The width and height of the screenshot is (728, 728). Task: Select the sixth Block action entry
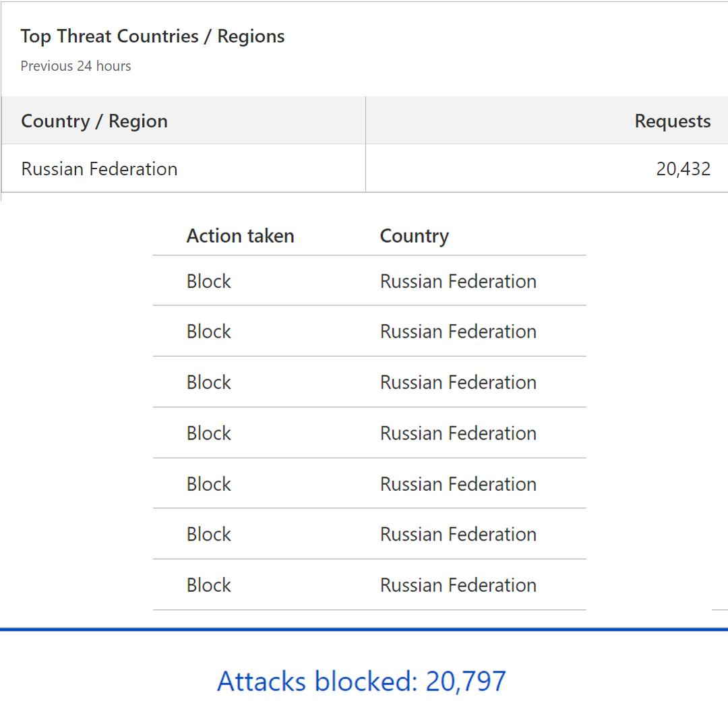208,535
